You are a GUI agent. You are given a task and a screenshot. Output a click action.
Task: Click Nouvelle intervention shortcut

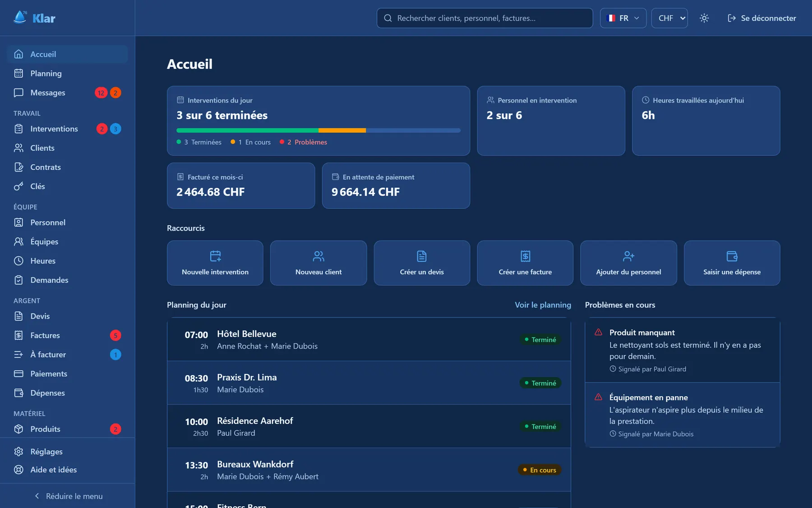click(x=215, y=263)
